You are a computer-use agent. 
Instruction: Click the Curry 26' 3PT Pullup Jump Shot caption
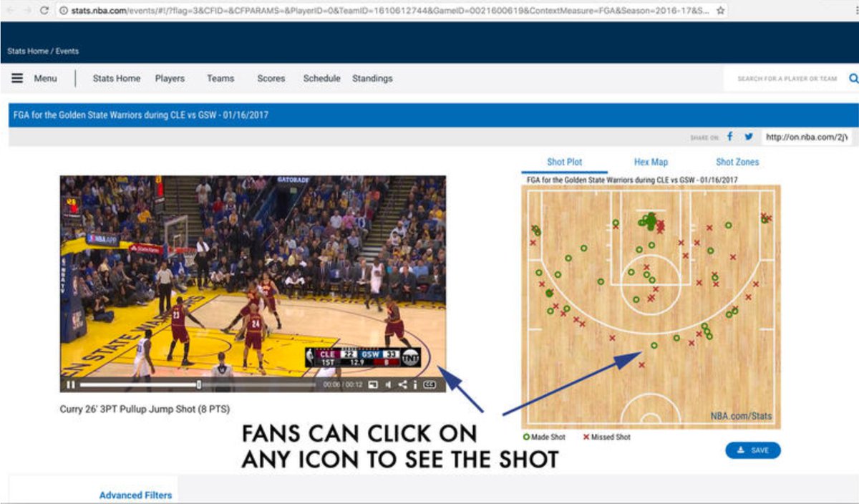coord(145,410)
